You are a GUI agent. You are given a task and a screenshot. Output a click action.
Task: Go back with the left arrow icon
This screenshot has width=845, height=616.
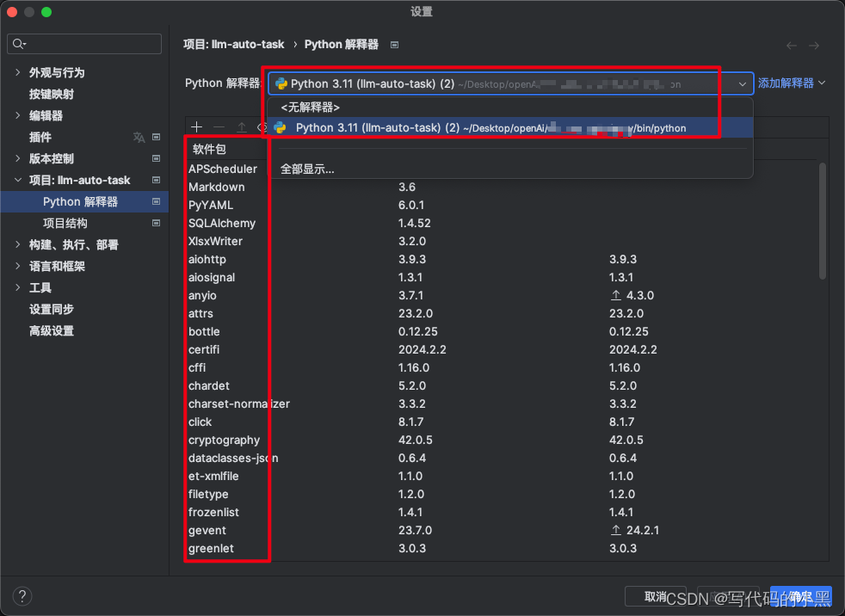pos(791,46)
